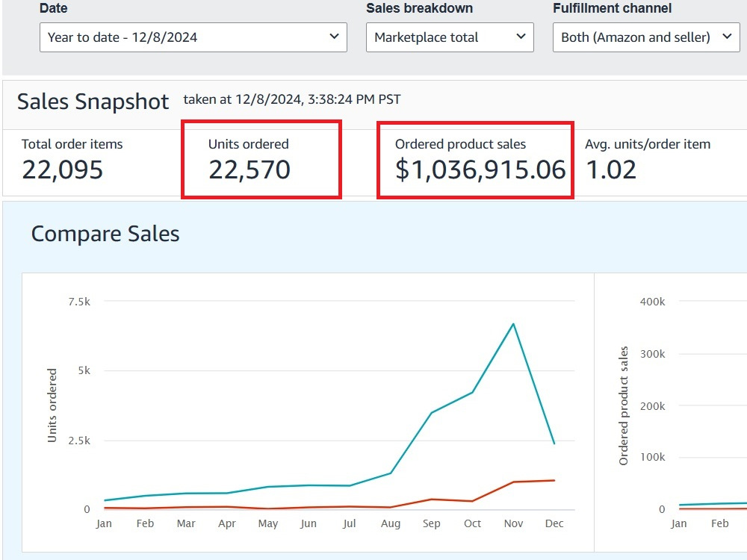747x560 pixels.
Task: Select the Units ordered metric box
Action: [x=261, y=159]
